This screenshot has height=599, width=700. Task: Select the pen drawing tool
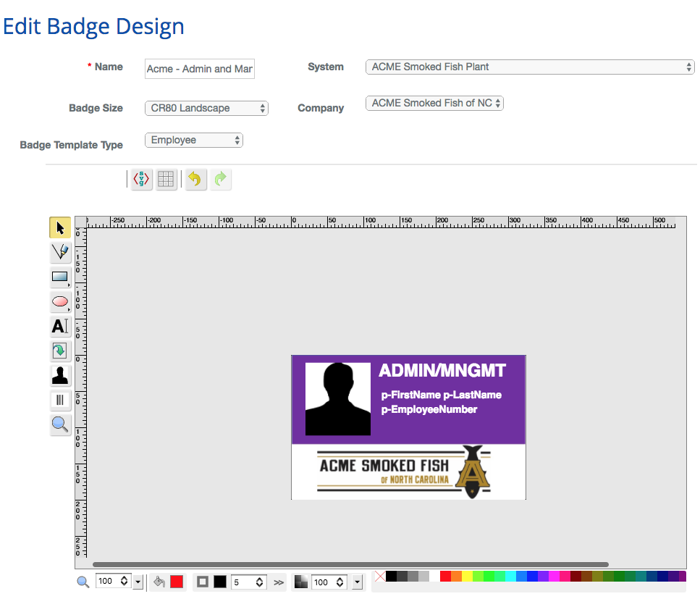[60, 252]
